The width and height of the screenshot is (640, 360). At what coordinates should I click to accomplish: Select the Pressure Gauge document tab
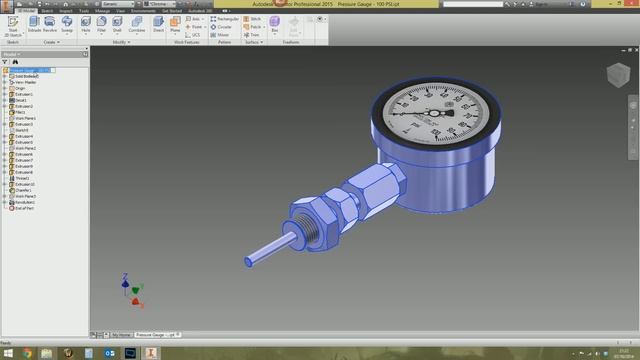[x=158, y=335]
